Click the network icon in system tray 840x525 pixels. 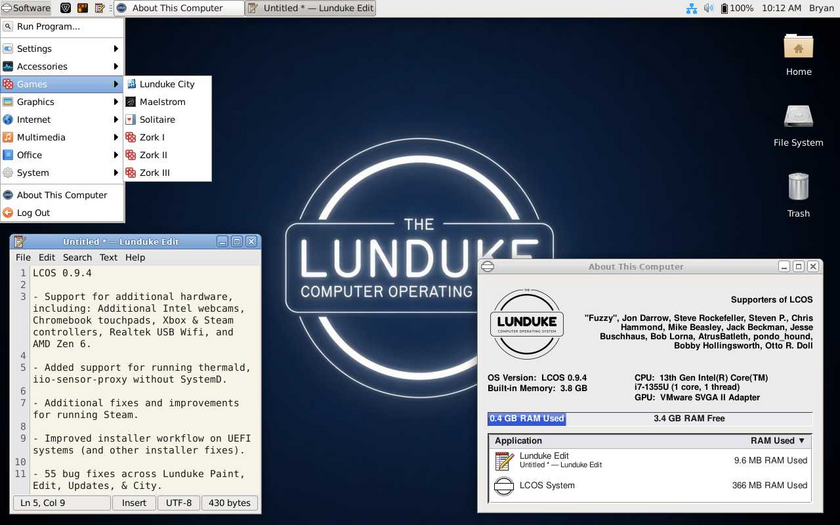(692, 8)
